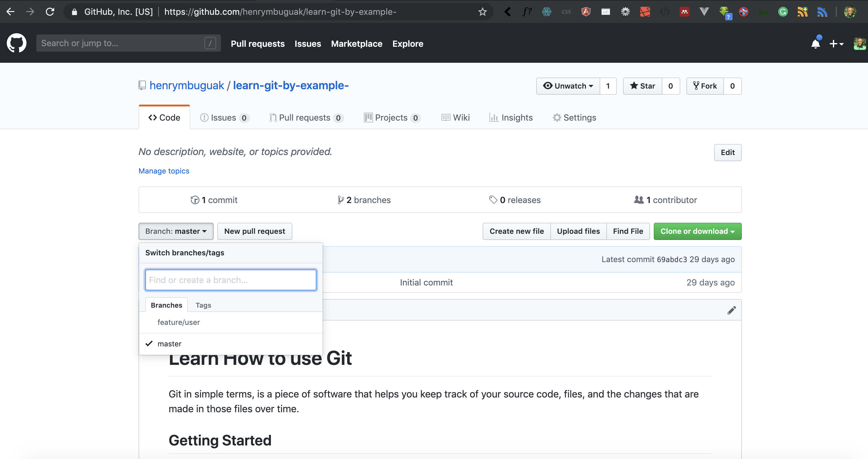868x459 pixels.
Task: Open the learn-git-by-example- repo link
Action: 291,86
